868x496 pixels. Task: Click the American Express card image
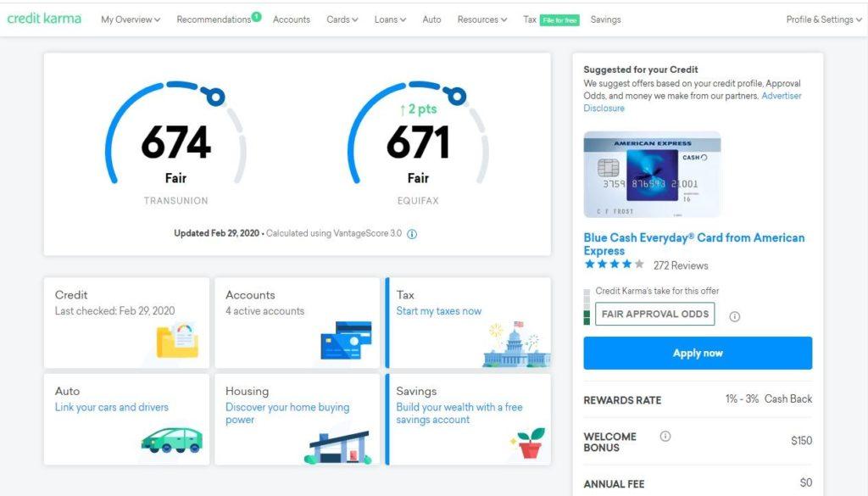click(652, 175)
